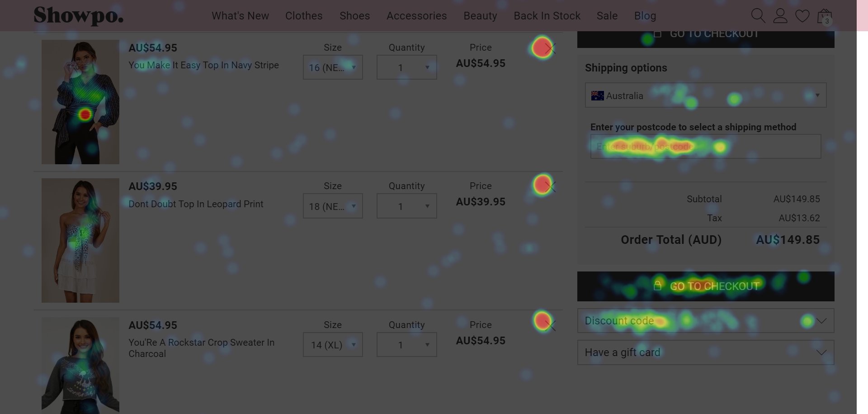Remove the Rockstar Crop Sweater with X
This screenshot has height=414, width=868.
(551, 325)
